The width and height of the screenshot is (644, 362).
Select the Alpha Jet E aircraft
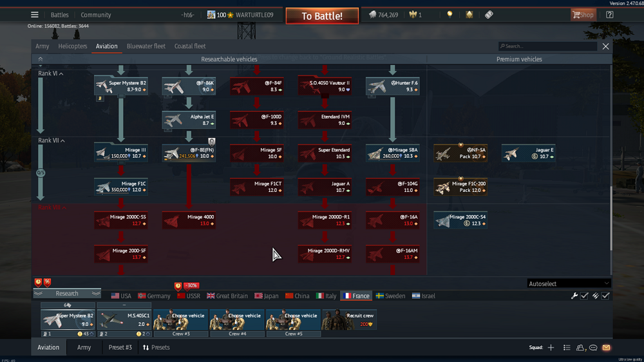pyautogui.click(x=189, y=120)
